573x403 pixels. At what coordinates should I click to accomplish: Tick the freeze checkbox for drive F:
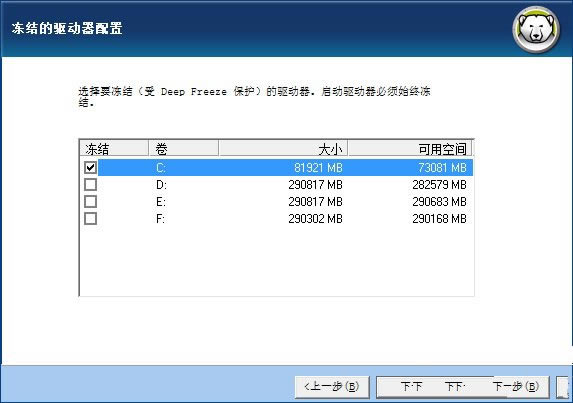click(90, 218)
